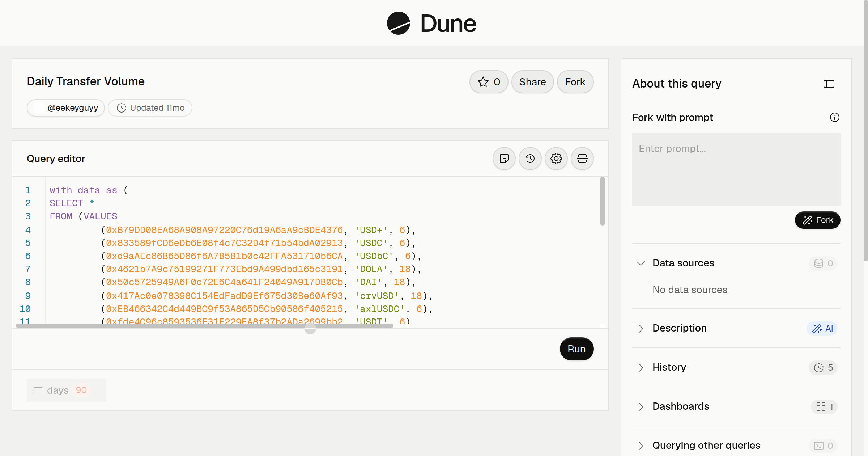Expand the Querying other queries section

point(641,446)
